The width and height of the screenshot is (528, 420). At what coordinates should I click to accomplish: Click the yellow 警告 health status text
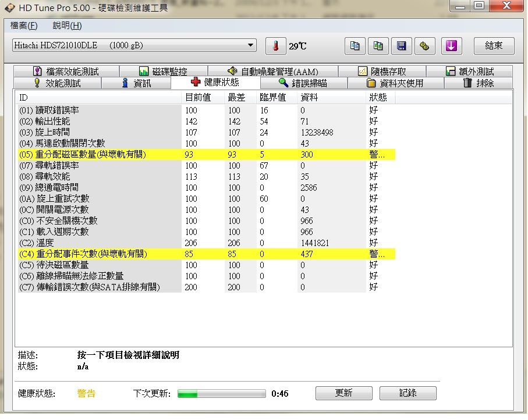tap(86, 393)
